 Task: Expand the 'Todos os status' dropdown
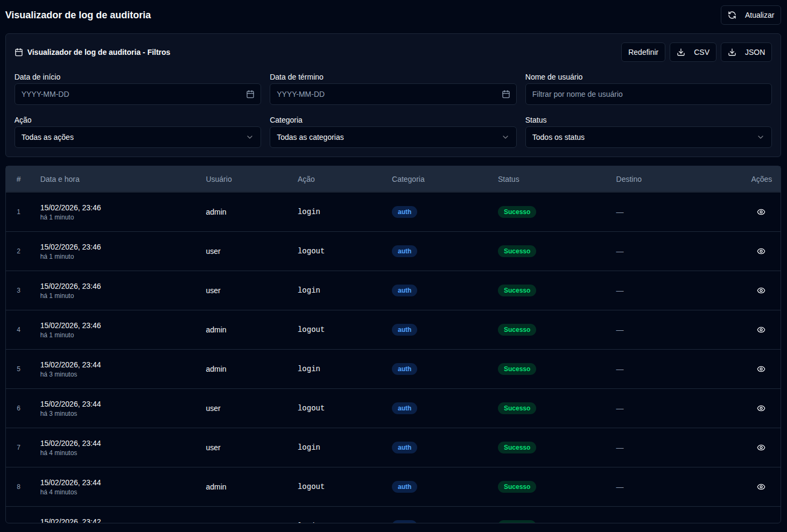point(648,137)
